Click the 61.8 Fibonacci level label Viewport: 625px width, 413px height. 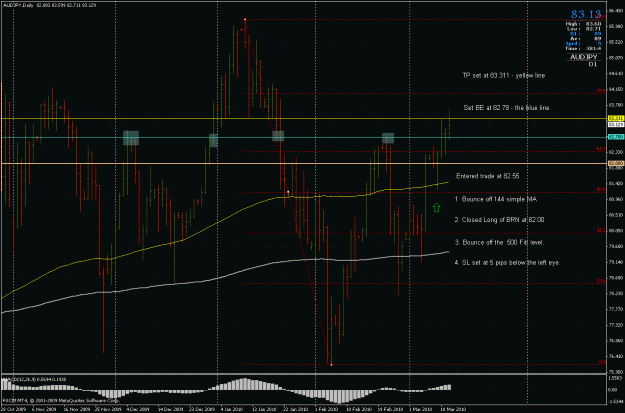point(601,149)
